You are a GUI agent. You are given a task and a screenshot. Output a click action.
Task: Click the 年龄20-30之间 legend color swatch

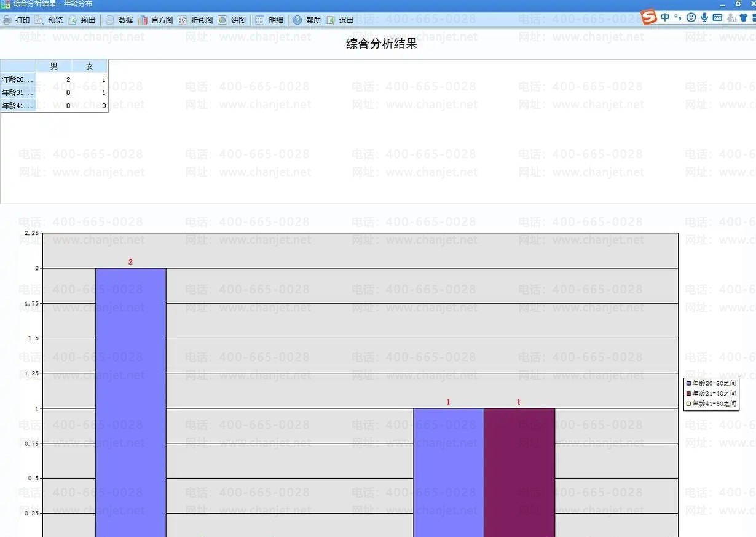[688, 383]
